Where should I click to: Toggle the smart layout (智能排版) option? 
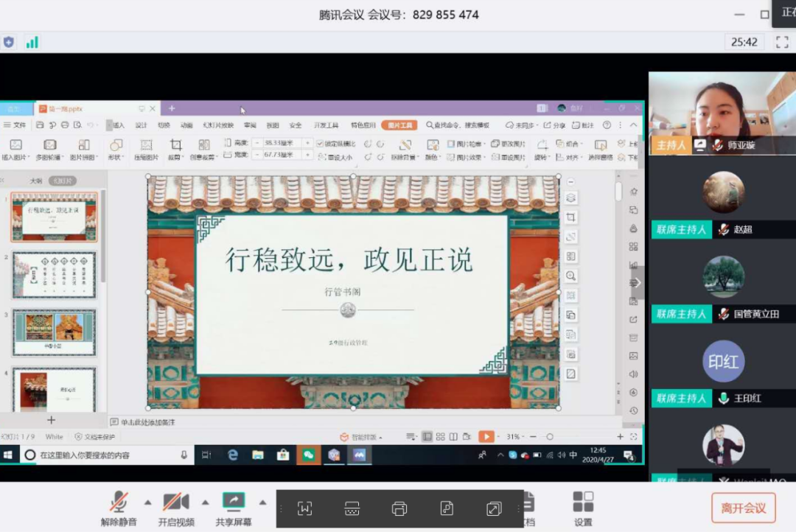pos(360,437)
